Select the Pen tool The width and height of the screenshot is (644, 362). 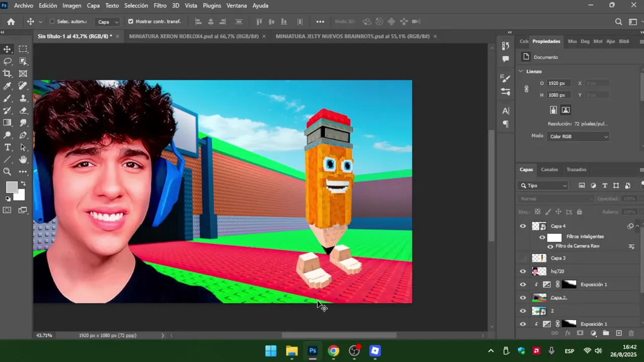click(x=23, y=135)
